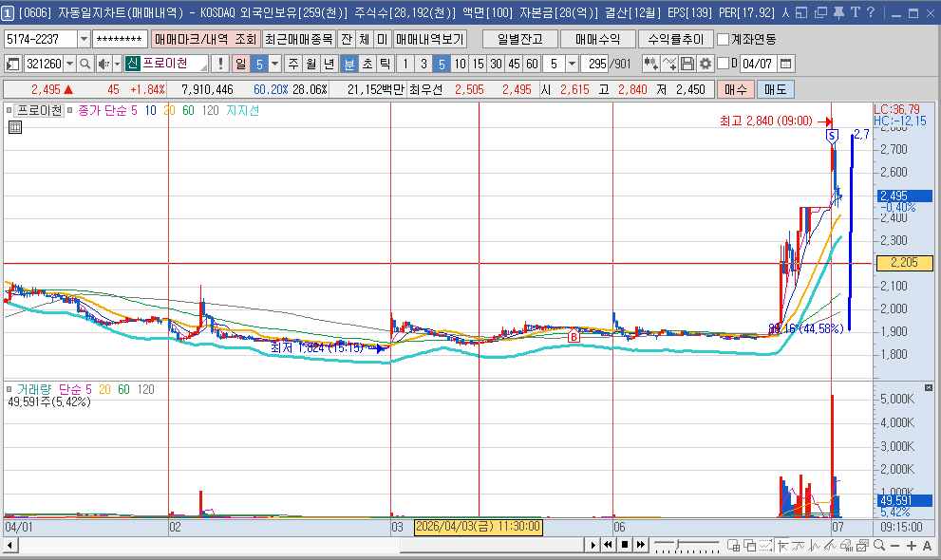Open chart settings gear icon

pos(706,64)
